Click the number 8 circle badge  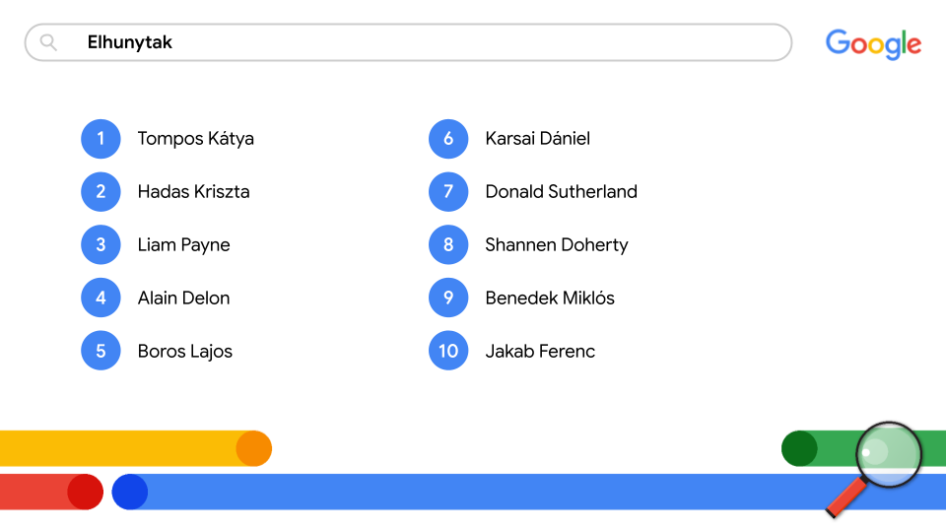coord(448,244)
